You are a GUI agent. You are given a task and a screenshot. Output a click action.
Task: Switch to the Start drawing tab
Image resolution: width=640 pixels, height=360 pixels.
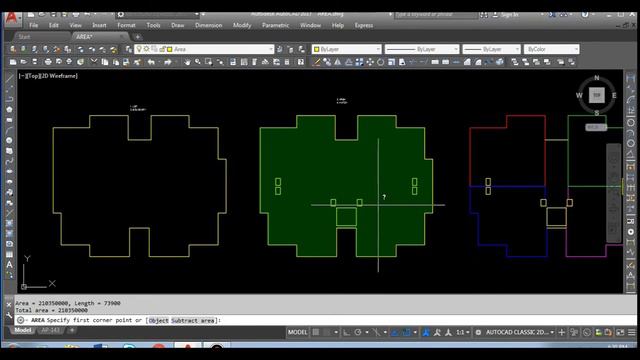click(x=24, y=37)
